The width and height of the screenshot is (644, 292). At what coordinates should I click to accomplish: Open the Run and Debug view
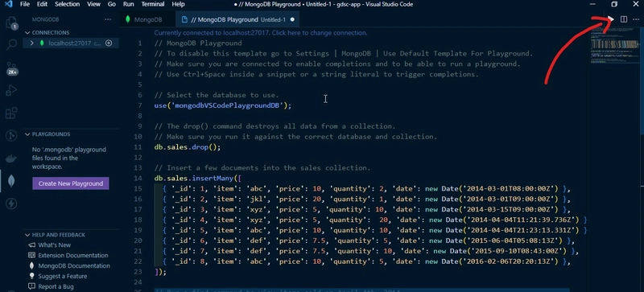(11, 90)
